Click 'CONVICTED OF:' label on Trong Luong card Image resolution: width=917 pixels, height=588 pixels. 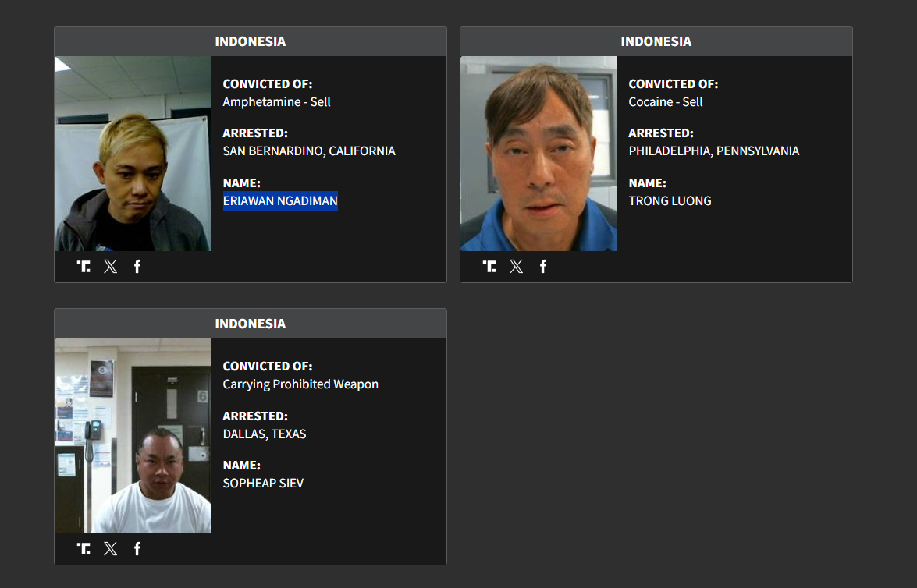(674, 84)
